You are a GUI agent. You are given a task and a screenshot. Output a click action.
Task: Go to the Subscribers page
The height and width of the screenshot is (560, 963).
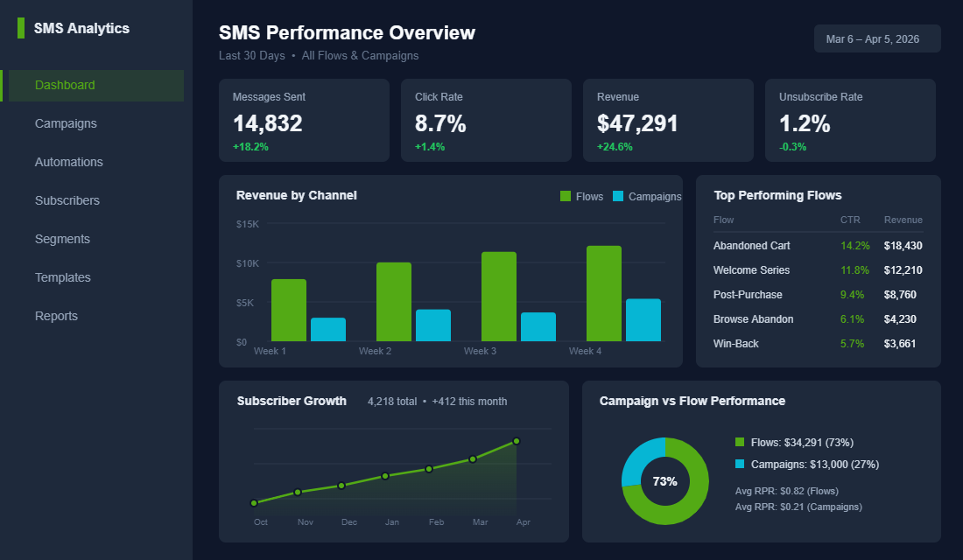tap(67, 200)
